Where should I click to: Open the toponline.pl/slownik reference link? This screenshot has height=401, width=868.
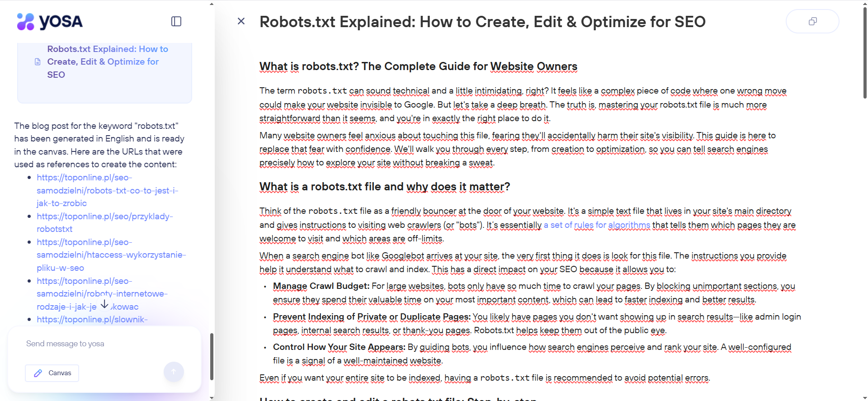tap(92, 319)
